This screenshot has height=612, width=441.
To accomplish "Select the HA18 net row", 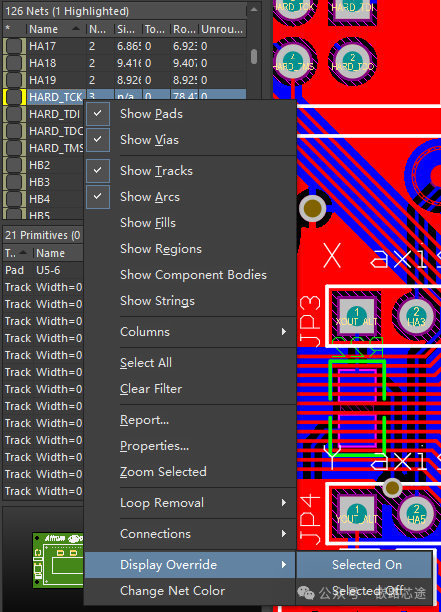I will pyautogui.click(x=124, y=63).
